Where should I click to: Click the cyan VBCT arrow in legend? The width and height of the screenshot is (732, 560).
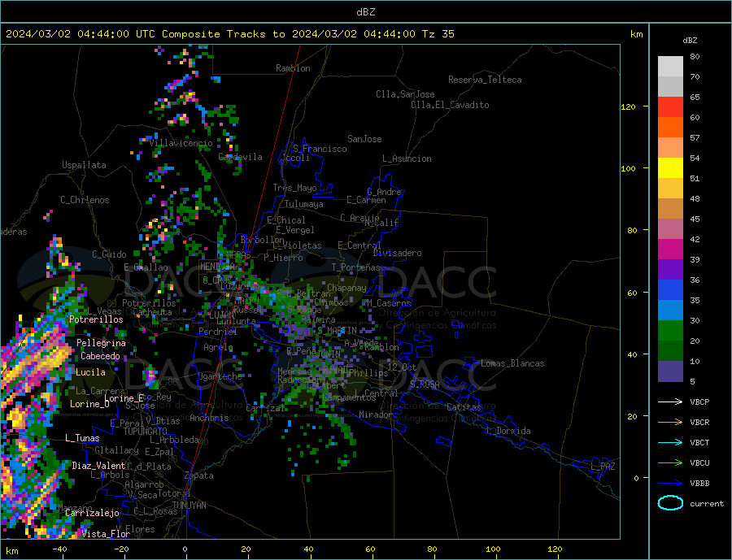[x=670, y=442]
